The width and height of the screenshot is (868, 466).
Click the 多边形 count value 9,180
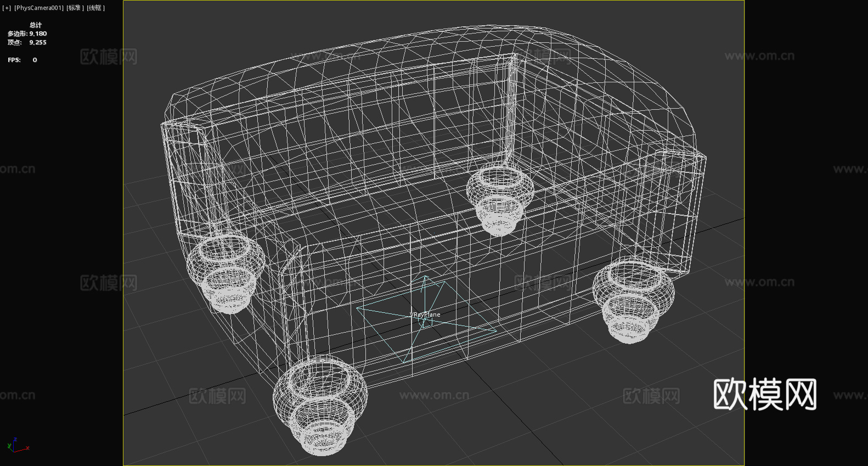38,33
